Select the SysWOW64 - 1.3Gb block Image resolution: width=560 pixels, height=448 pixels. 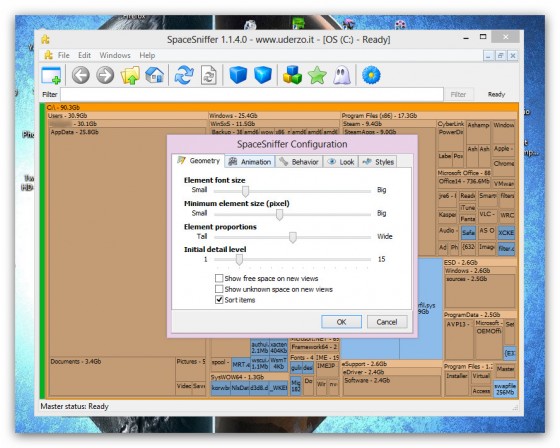tap(249, 377)
